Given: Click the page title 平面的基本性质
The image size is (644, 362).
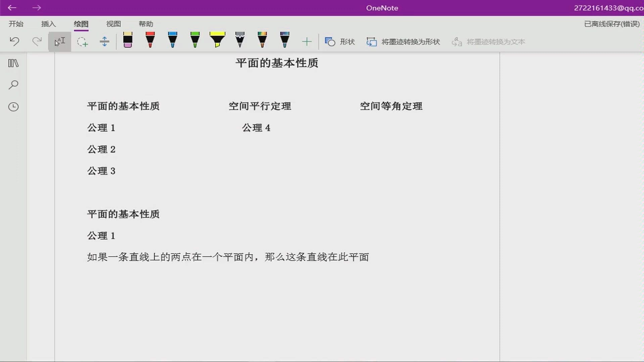Looking at the screenshot, I should click(x=277, y=63).
